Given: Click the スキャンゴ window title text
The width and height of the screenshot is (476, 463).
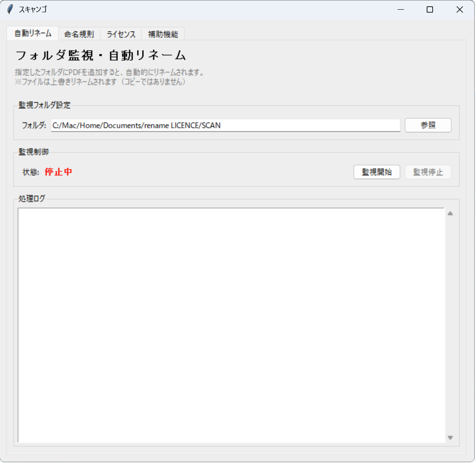Looking at the screenshot, I should (33, 9).
